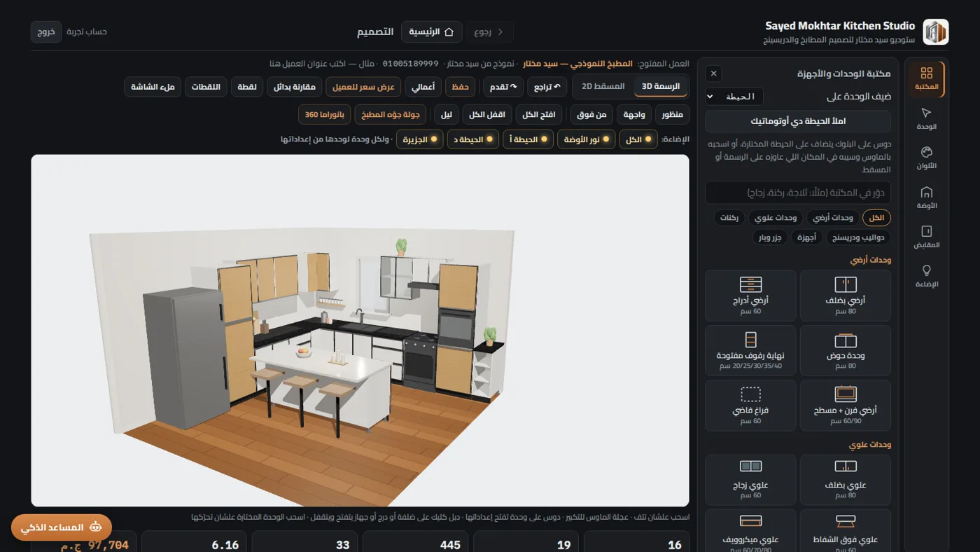Open the الحيطة wall dropdown
The width and height of the screenshot is (980, 552).
pyautogui.click(x=734, y=97)
